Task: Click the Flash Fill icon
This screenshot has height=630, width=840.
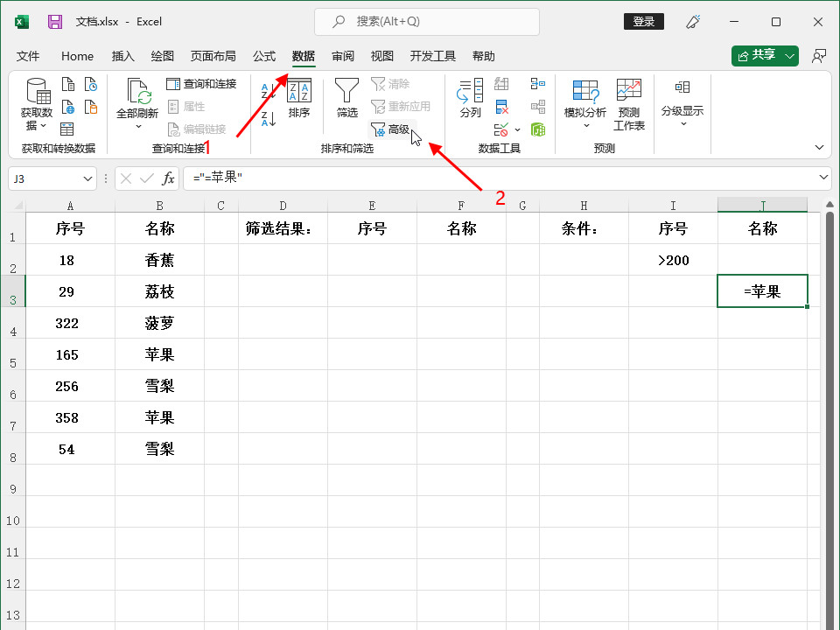Action: tap(501, 84)
